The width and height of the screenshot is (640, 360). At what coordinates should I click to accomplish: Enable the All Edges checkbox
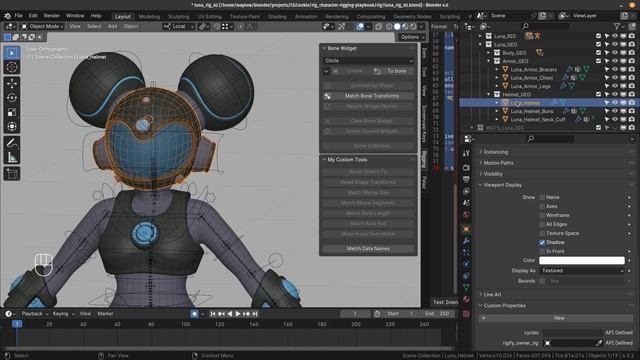pyautogui.click(x=542, y=224)
